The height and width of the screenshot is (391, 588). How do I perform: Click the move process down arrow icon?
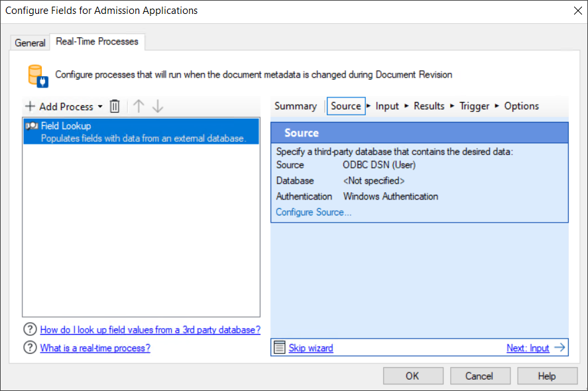pos(157,106)
